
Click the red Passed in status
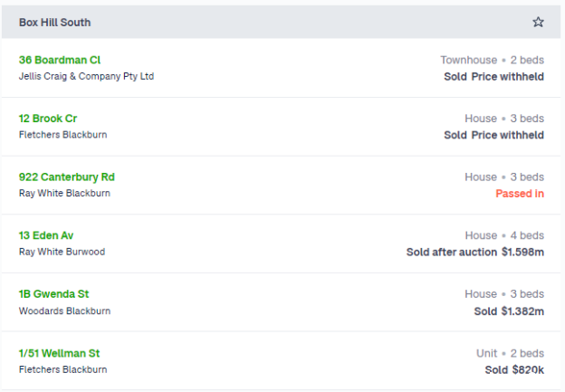tap(520, 194)
